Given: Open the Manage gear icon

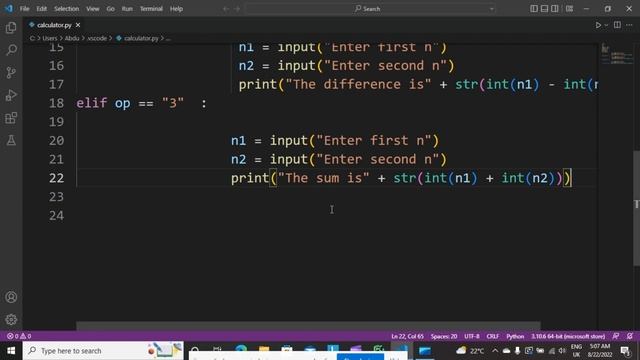Looking at the screenshot, I should (x=11, y=320).
